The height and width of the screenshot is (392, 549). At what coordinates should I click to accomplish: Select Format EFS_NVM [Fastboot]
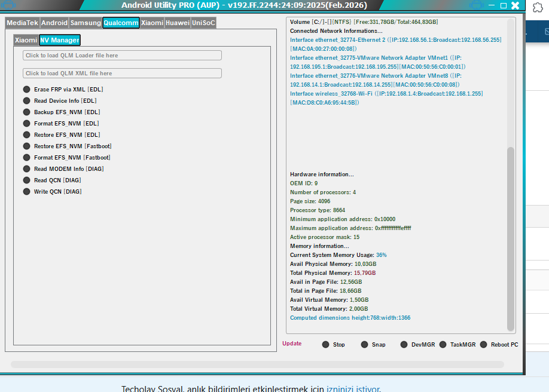coord(66,158)
